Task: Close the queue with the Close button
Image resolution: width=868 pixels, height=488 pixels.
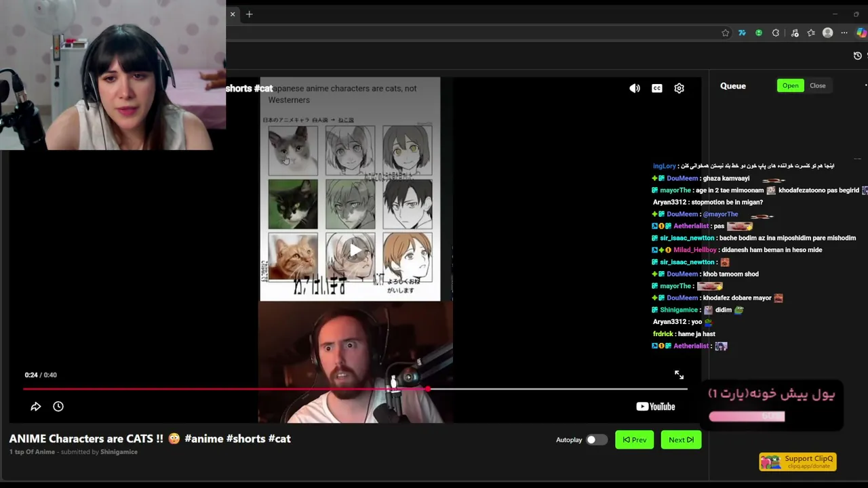Action: pos(818,85)
